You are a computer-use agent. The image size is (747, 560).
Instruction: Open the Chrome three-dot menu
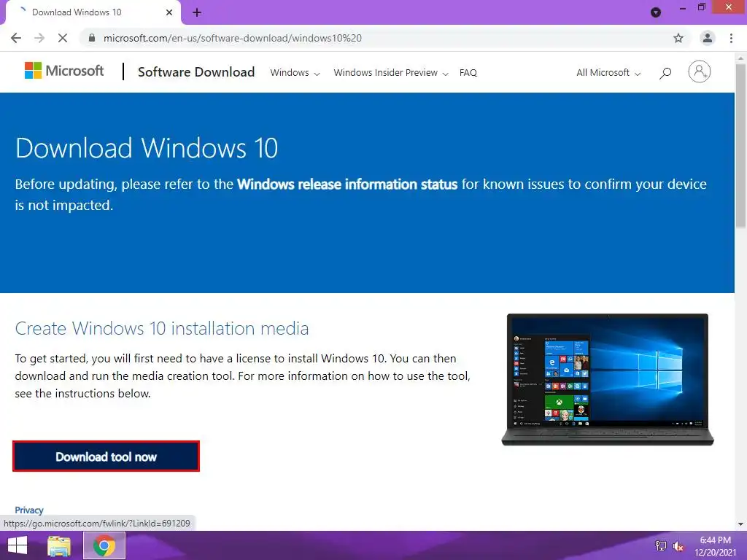(x=731, y=38)
